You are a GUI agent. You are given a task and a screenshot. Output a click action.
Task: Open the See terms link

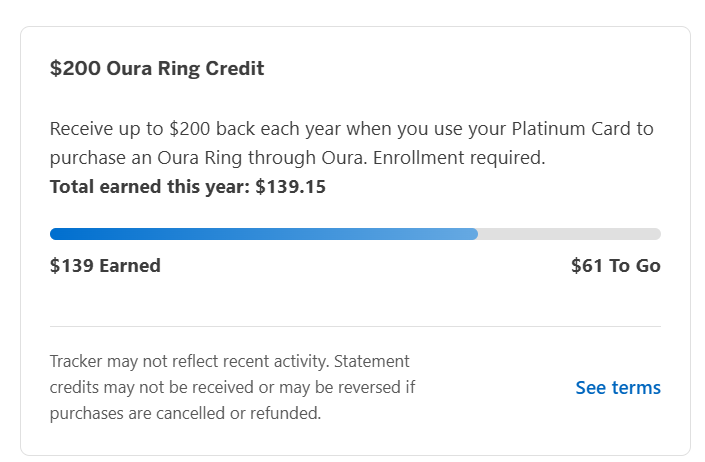tap(617, 388)
